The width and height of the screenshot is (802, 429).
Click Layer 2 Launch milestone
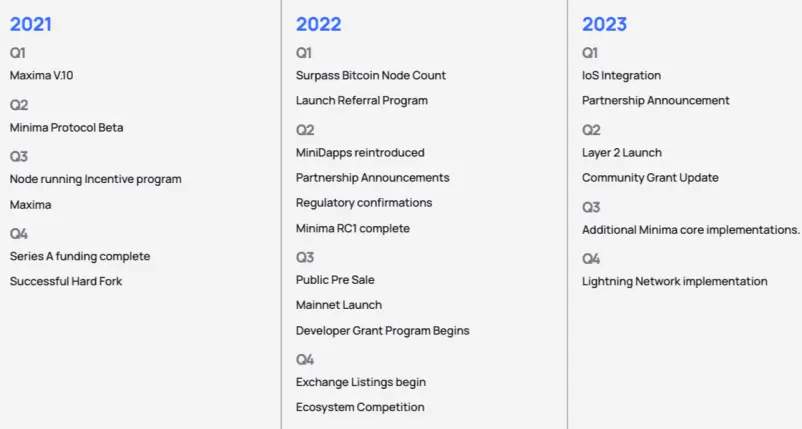tap(622, 153)
